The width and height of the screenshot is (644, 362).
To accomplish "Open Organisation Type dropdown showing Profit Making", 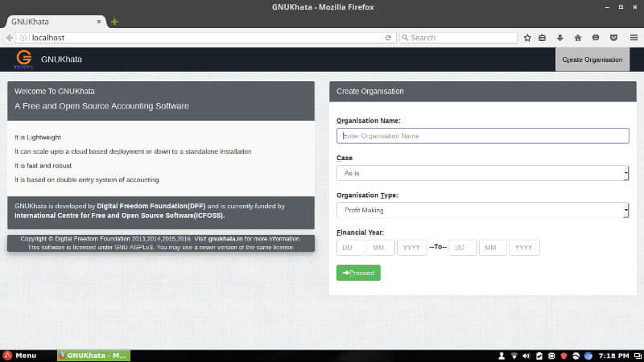I will click(x=482, y=210).
